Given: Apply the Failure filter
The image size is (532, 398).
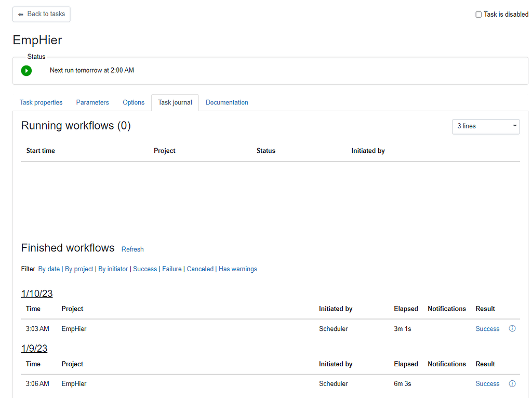Looking at the screenshot, I should pos(172,269).
